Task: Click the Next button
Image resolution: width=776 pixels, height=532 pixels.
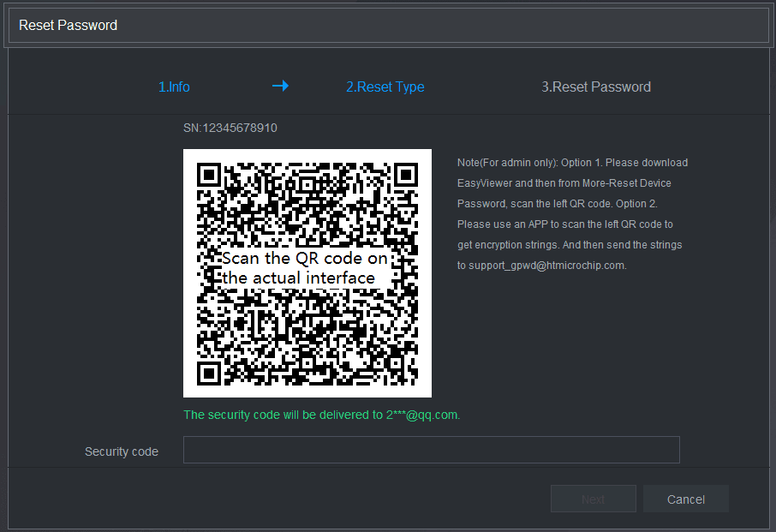Action: 593,499
